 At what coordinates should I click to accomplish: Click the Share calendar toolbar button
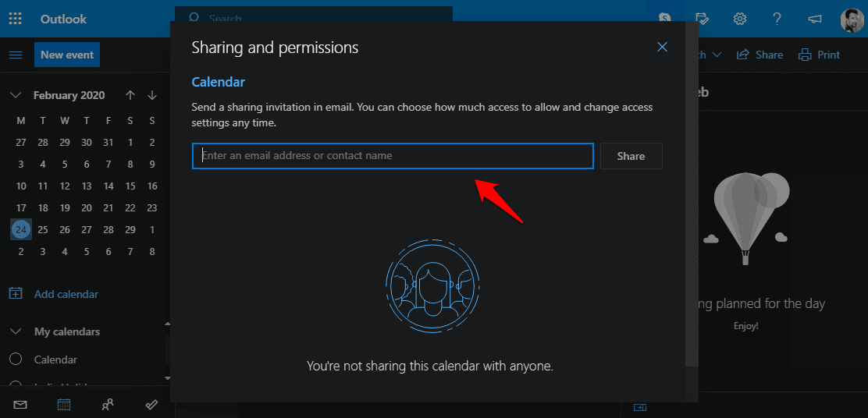click(759, 55)
